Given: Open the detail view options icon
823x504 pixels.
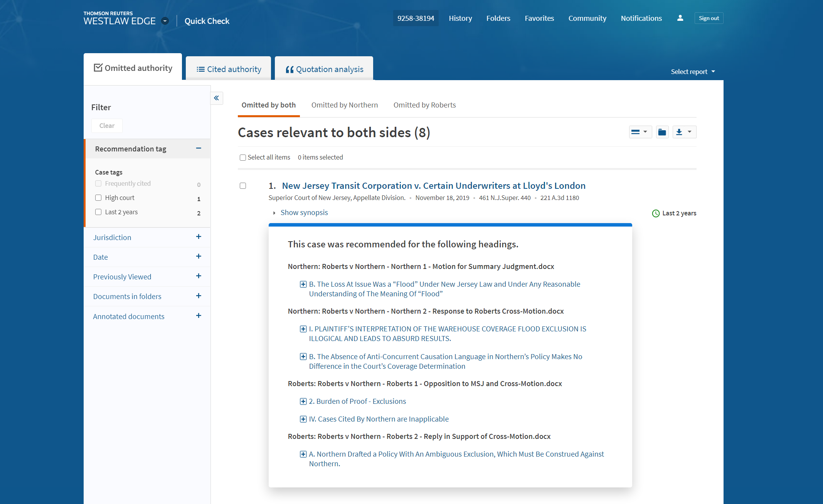Looking at the screenshot, I should tap(640, 132).
